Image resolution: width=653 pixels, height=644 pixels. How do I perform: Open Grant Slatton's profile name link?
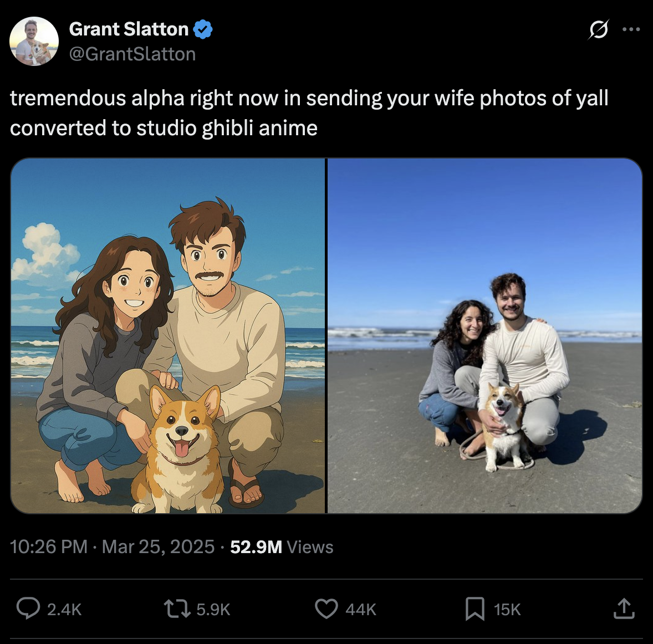(x=129, y=29)
